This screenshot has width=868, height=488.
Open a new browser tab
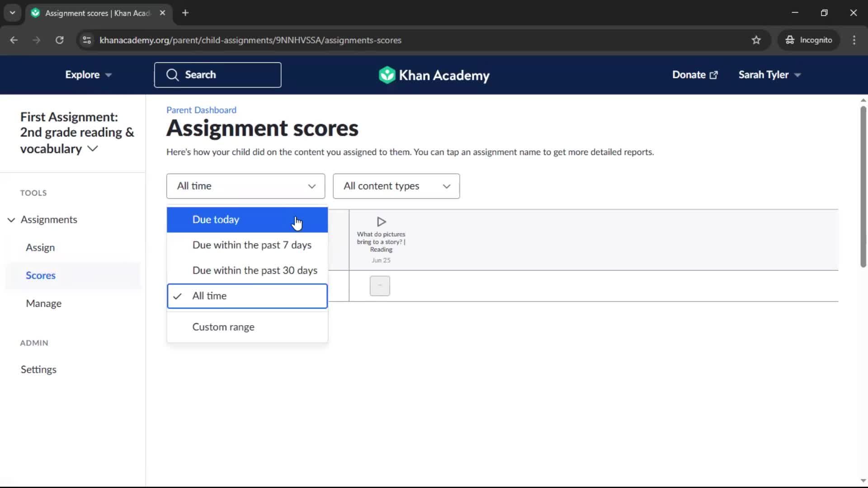(185, 13)
